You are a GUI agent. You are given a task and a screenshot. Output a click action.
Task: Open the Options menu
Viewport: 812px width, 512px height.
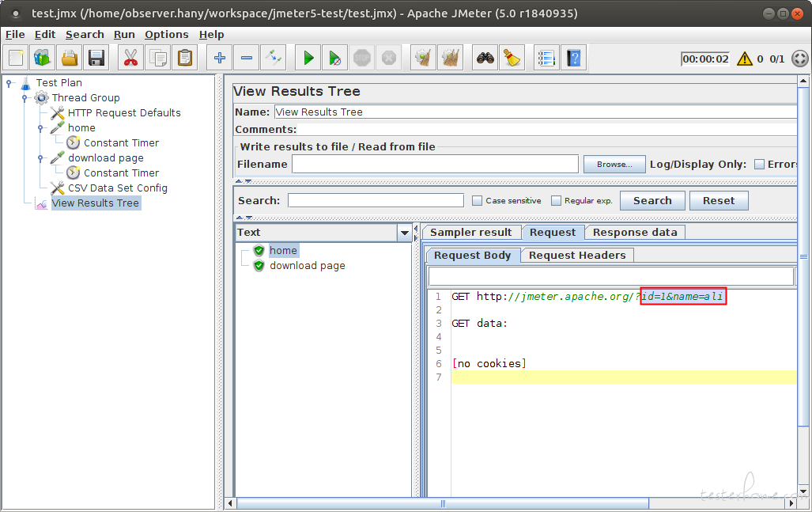(166, 35)
